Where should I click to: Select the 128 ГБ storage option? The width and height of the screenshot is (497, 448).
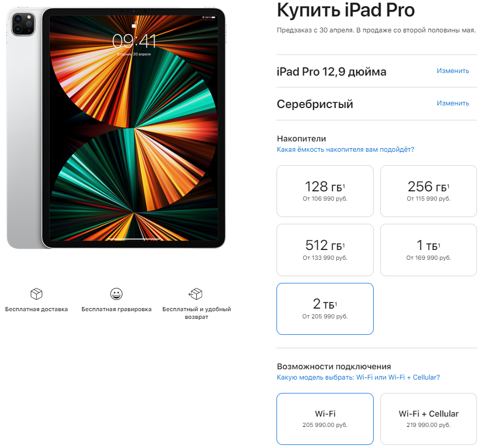pos(325,191)
